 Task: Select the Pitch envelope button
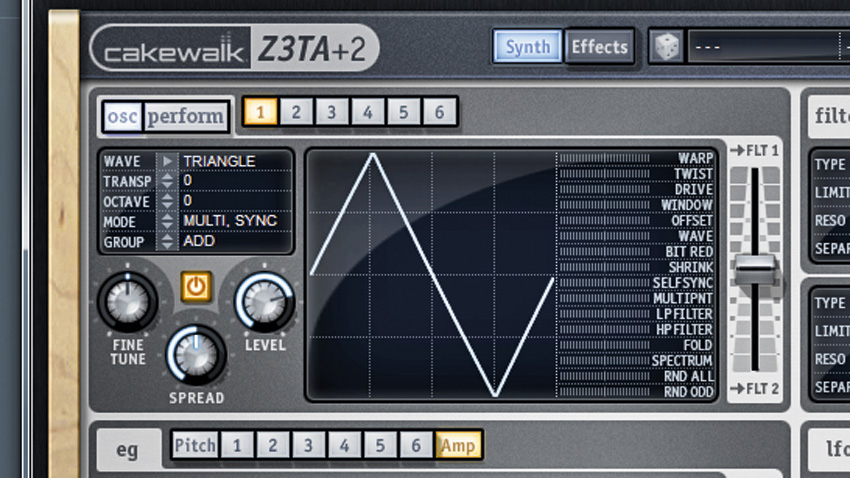pyautogui.click(x=195, y=445)
